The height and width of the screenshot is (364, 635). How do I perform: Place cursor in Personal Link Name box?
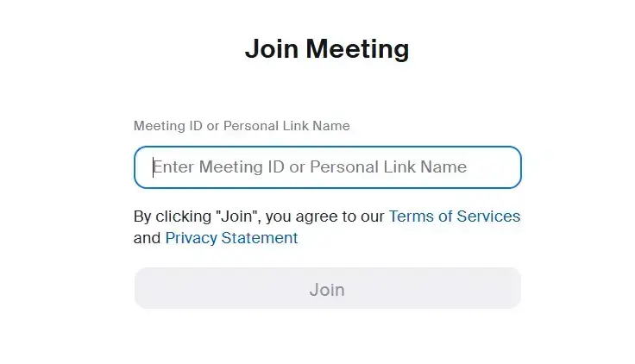[x=327, y=167]
